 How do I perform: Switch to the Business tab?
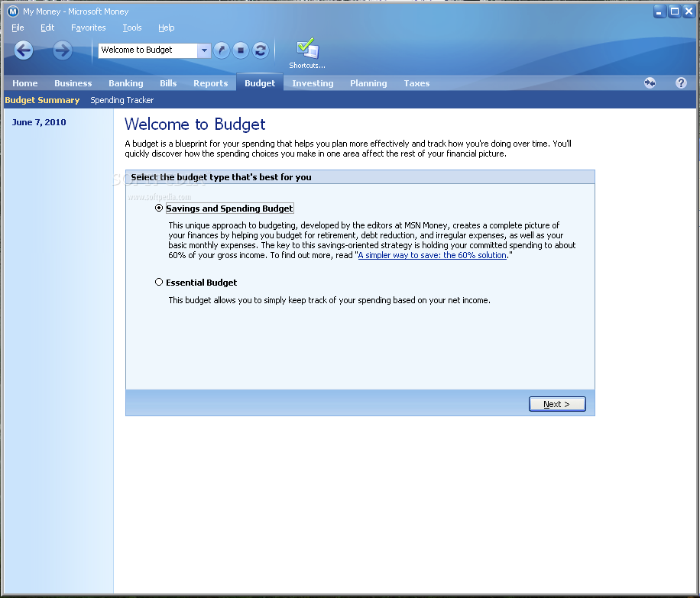click(x=73, y=83)
